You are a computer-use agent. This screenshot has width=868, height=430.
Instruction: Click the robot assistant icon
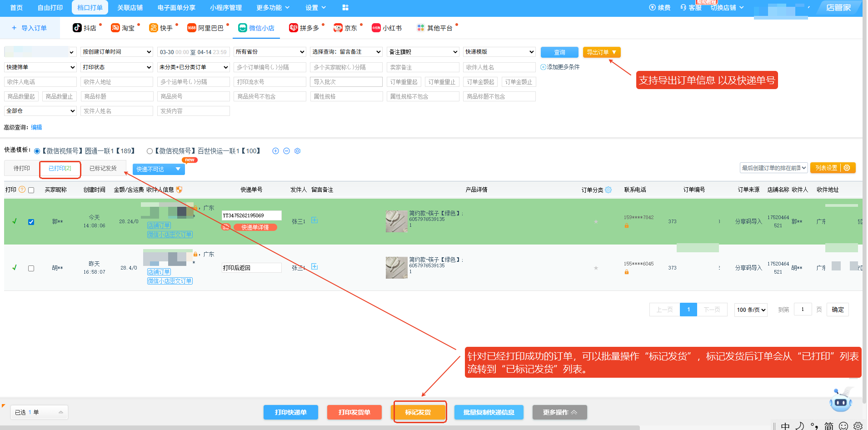pyautogui.click(x=841, y=400)
